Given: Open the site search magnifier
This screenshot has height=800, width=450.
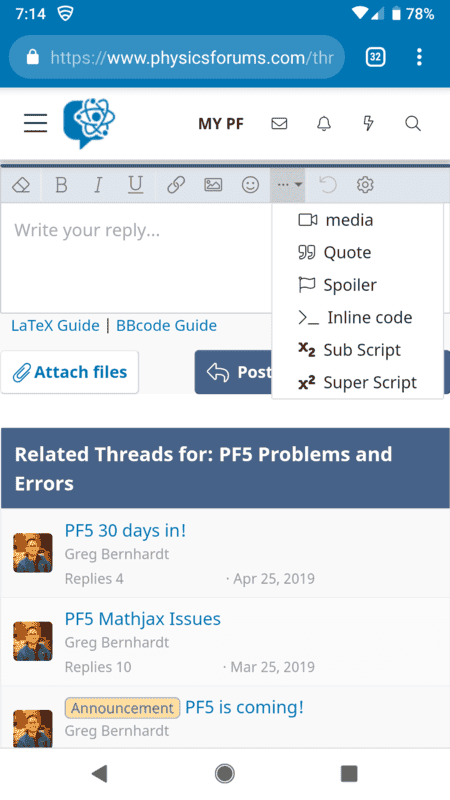Looking at the screenshot, I should coord(413,123).
